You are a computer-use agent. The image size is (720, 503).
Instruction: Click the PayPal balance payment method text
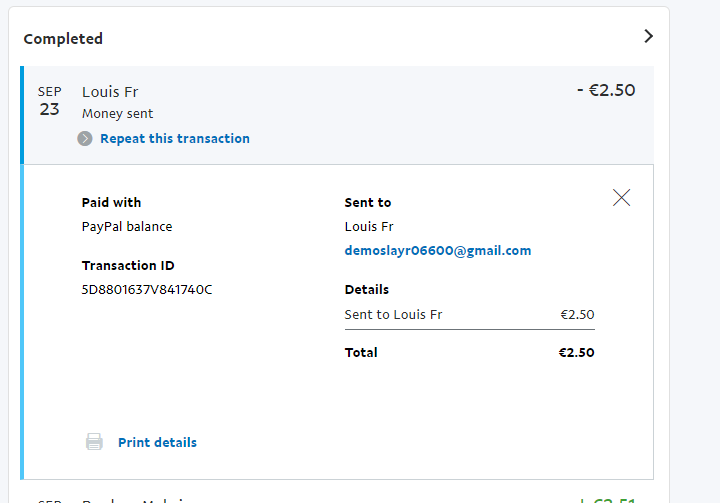tap(127, 227)
